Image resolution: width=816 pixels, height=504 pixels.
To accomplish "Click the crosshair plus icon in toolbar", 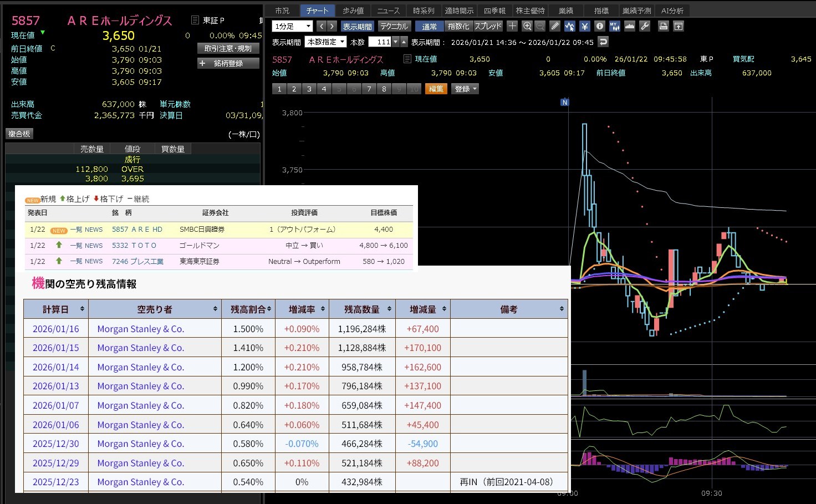I will click(x=512, y=26).
